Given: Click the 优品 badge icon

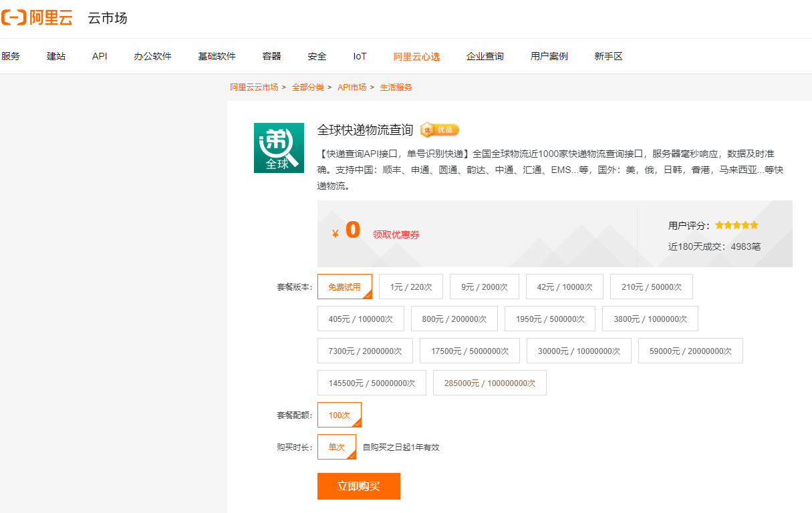Looking at the screenshot, I should tap(440, 130).
